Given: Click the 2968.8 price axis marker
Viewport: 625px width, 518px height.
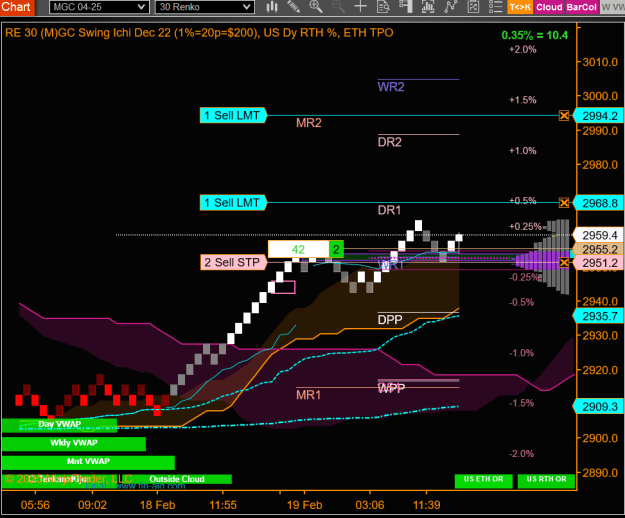Looking at the screenshot, I should point(599,203).
